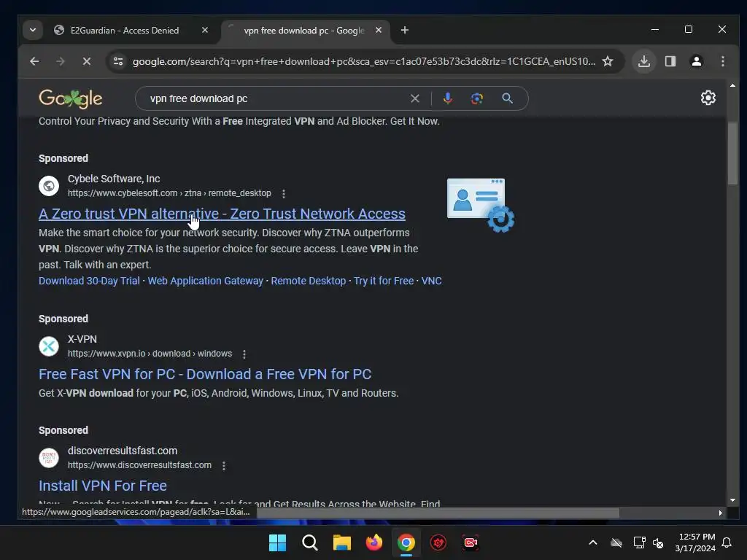Open Chrome downloads icon

(x=644, y=61)
